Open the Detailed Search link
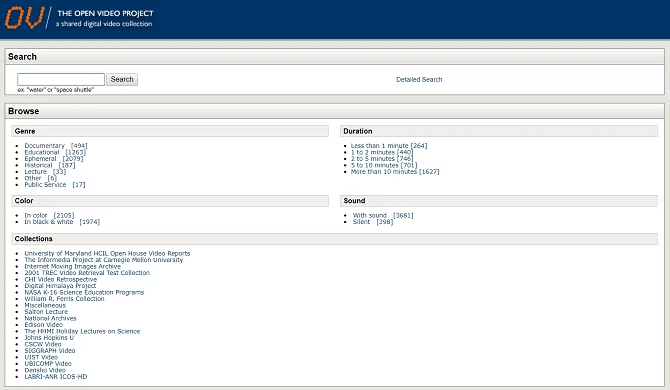The width and height of the screenshot is (670, 390). pos(419,79)
